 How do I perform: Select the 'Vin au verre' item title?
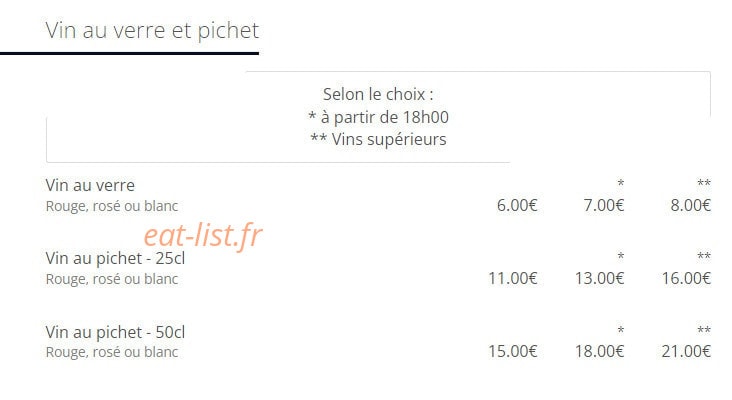[90, 185]
